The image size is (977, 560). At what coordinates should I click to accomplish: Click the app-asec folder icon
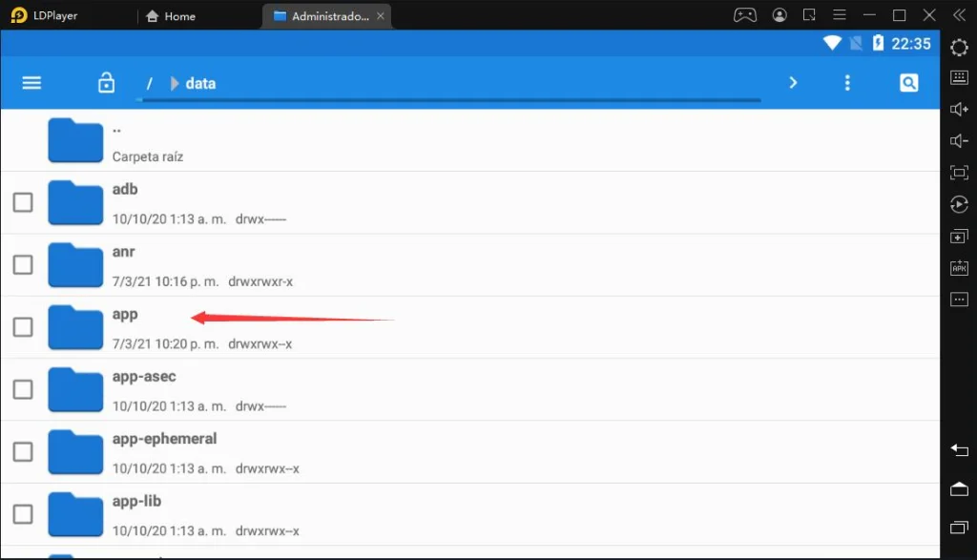[x=75, y=389]
